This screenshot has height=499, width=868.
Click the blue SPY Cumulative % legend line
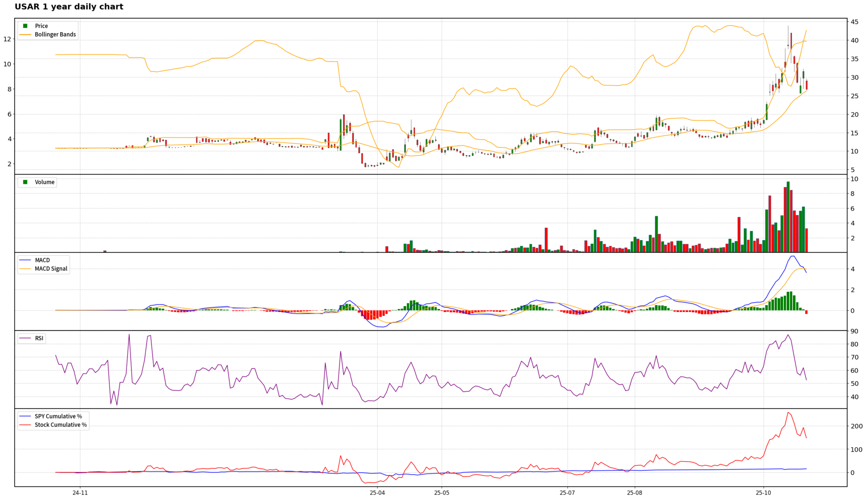[25, 416]
